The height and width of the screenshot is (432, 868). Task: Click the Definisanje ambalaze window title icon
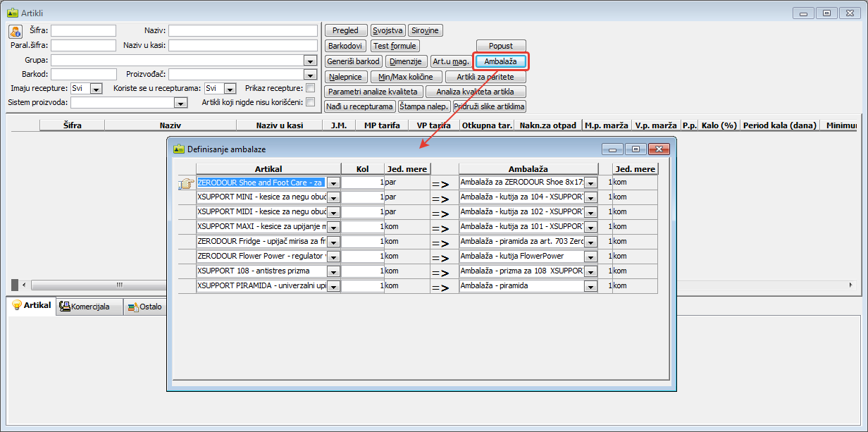178,149
